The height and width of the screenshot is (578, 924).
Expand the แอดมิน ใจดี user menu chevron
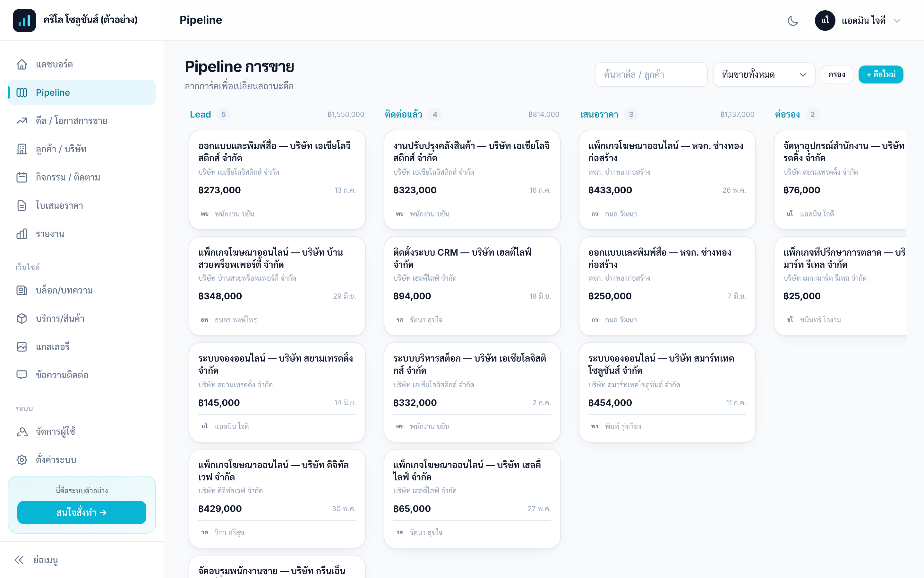click(897, 21)
